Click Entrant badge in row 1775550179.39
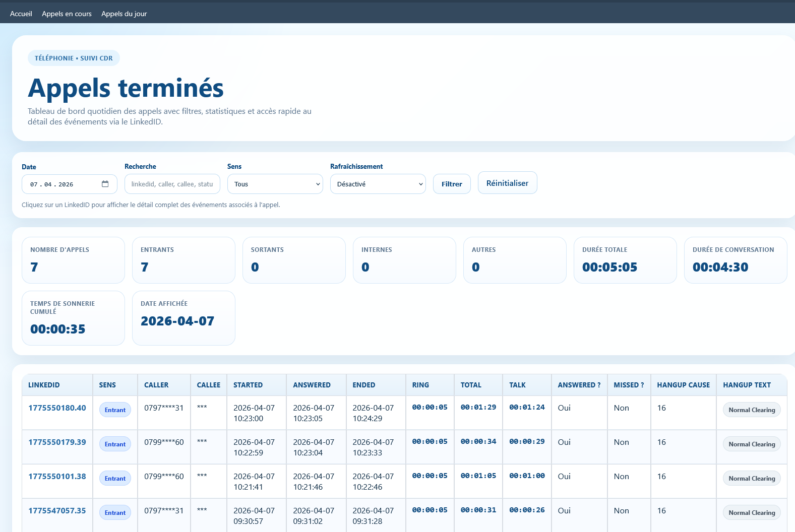The height and width of the screenshot is (532, 795). 115,444
